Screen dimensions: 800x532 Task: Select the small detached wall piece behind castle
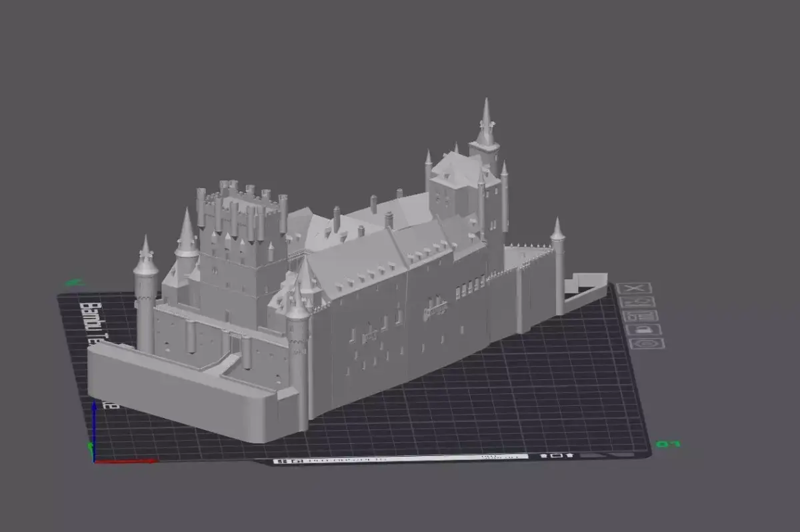[585, 287]
